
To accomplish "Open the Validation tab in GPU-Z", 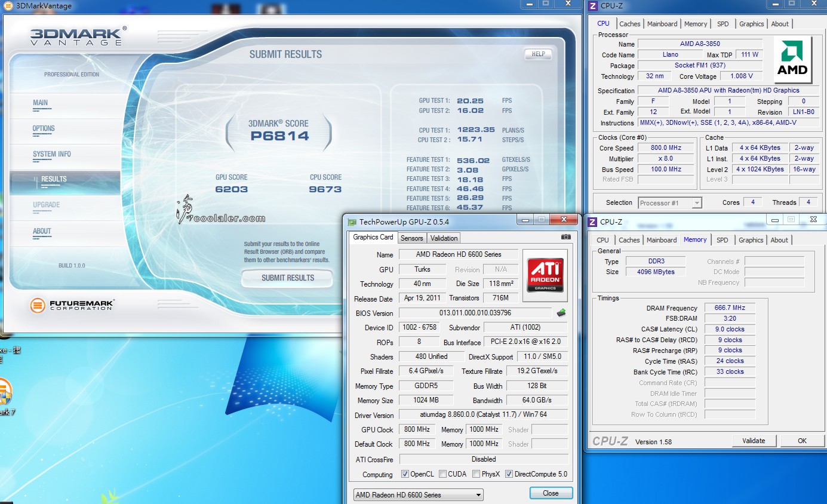I will coord(444,238).
